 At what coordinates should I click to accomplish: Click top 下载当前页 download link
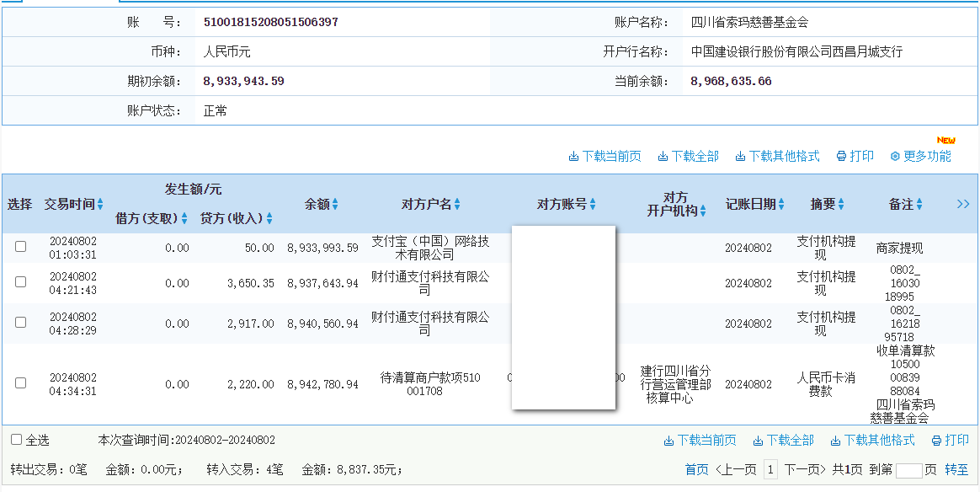coord(605,157)
